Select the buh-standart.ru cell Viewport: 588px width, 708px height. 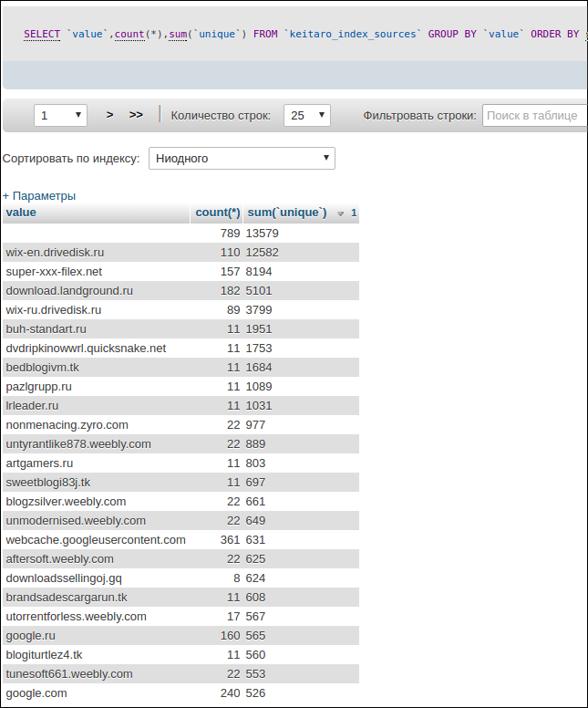pyautogui.click(x=96, y=329)
